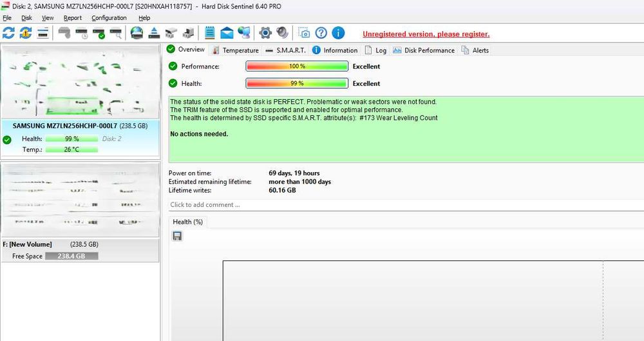This screenshot has width=644, height=341.
Task: Select the F: [New Volume] partition
Action: [x=80, y=251]
